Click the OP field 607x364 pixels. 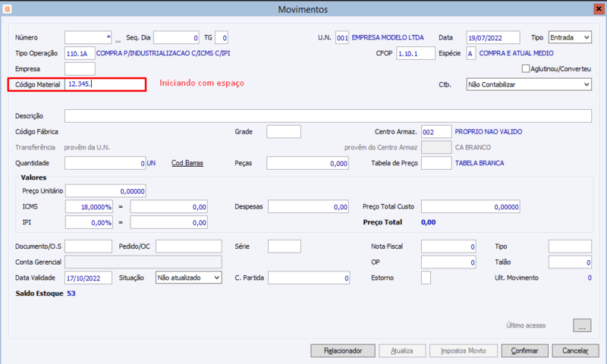[x=448, y=262]
